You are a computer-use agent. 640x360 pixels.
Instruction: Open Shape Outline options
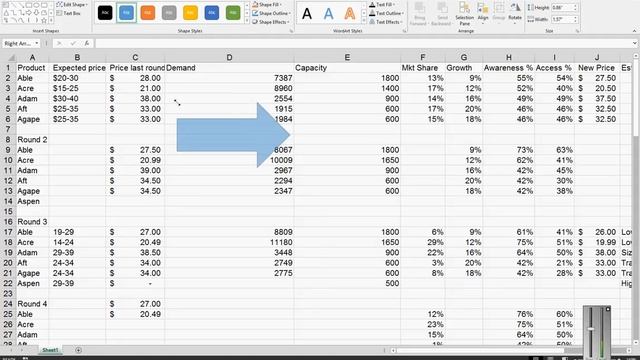coord(272,13)
